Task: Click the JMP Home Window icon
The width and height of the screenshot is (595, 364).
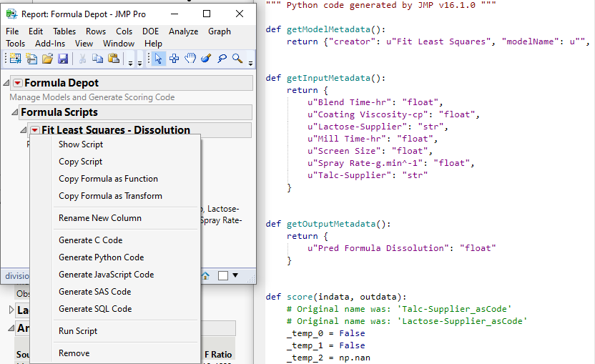Action: tap(205, 275)
